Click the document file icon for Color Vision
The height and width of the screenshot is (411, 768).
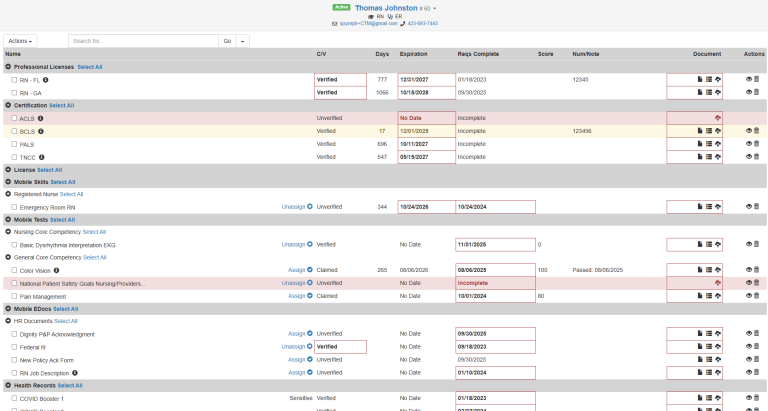tap(700, 270)
